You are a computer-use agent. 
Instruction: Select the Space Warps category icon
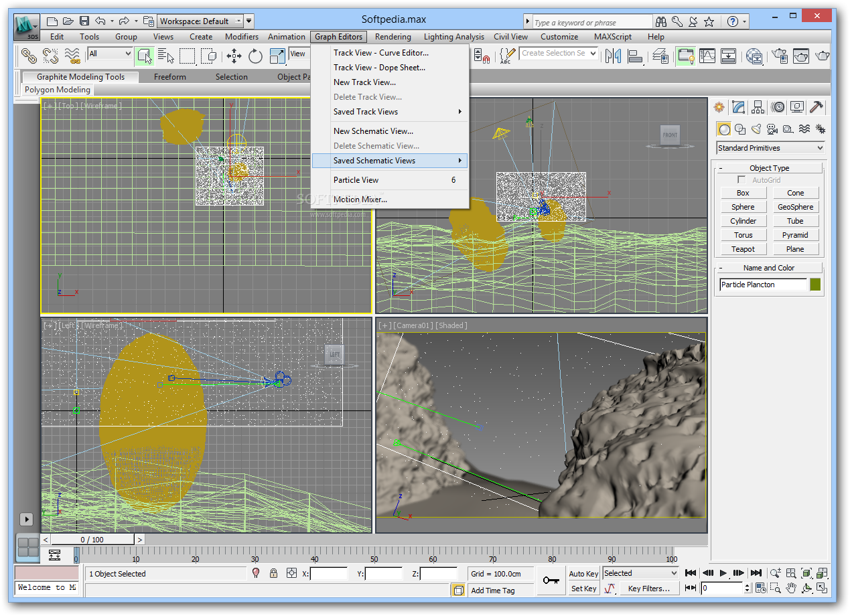(x=804, y=129)
